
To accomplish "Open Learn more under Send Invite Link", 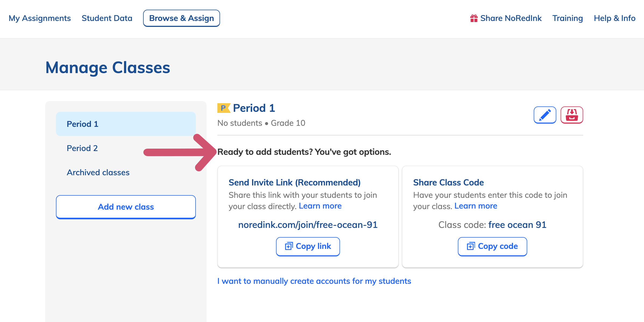I will tap(320, 206).
